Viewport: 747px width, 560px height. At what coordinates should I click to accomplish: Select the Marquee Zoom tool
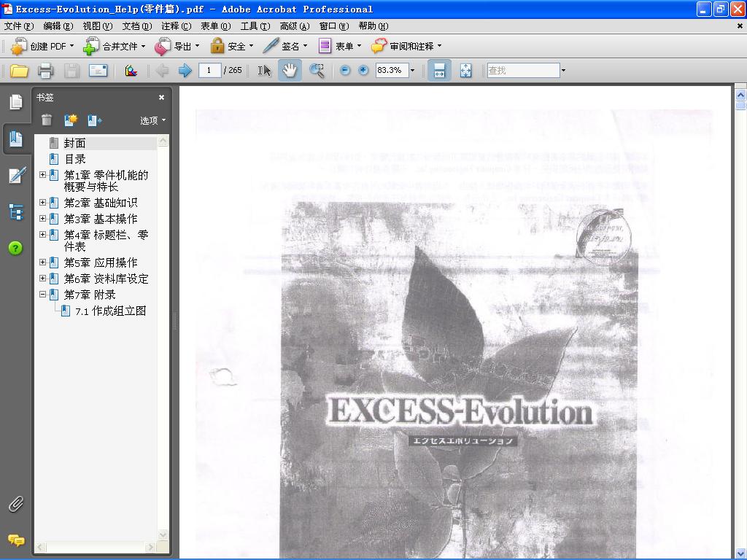[317, 71]
